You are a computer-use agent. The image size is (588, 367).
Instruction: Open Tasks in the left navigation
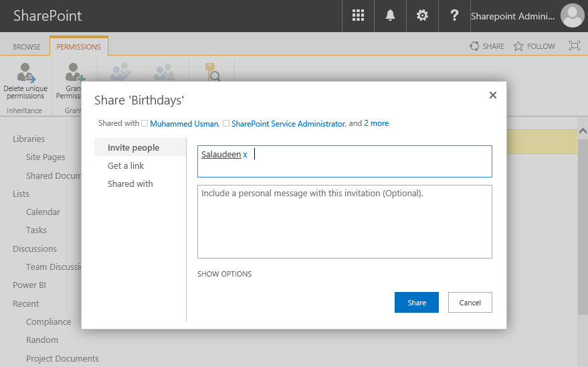pyautogui.click(x=36, y=230)
